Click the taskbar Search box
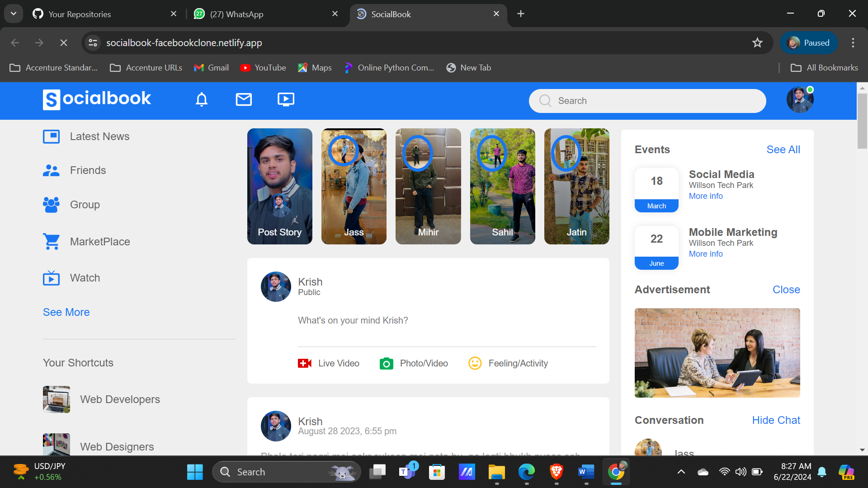This screenshot has width=868, height=488. pyautogui.click(x=286, y=472)
